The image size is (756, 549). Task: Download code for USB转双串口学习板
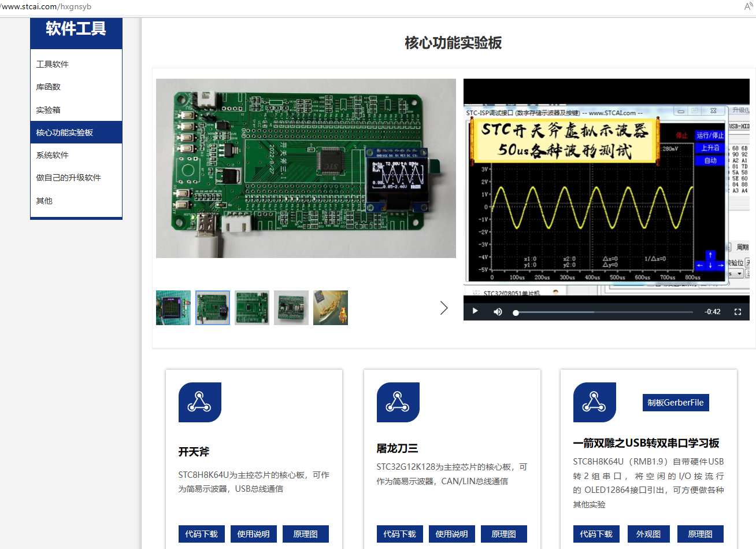(x=596, y=534)
